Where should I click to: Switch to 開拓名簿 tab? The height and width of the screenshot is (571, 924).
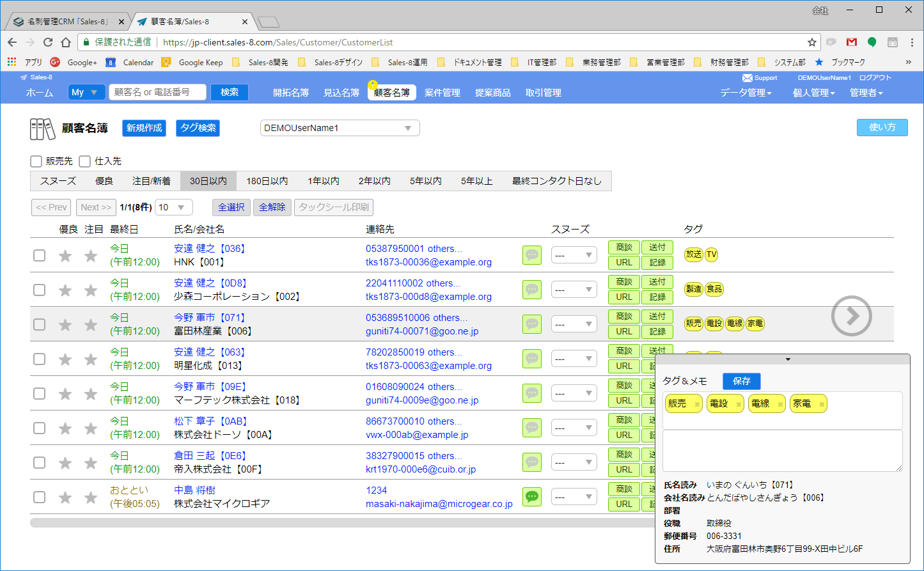(291, 93)
